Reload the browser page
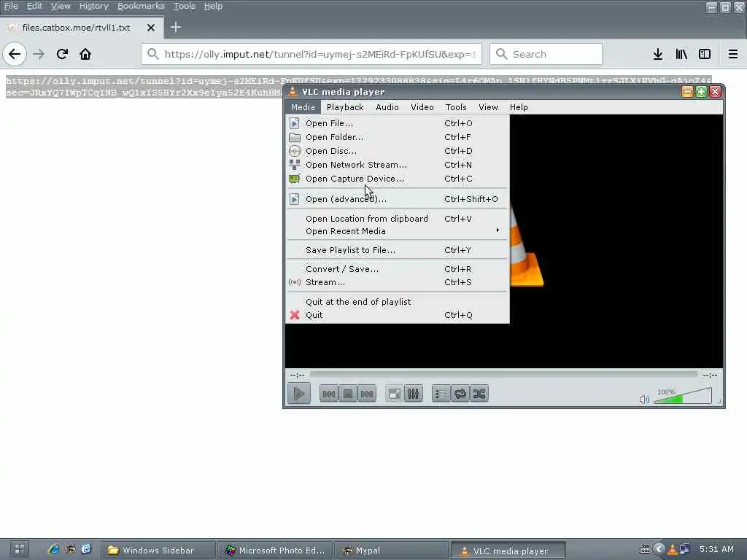 [63, 54]
